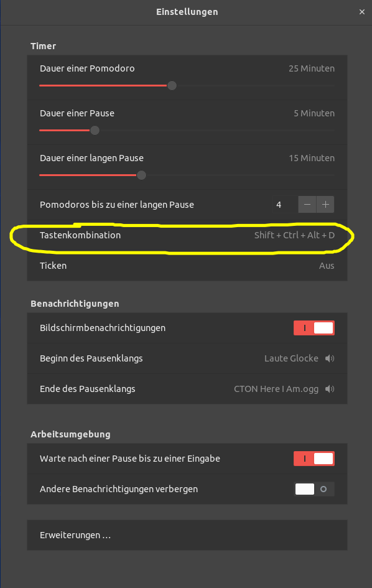Turn off Warte nach einer Pause bis zu einer Eingabe
Viewport: 372px width, 588px height.
[314, 459]
